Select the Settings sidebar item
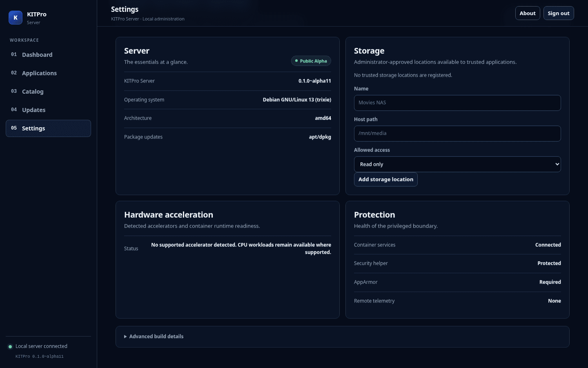This screenshot has height=368, width=588. [x=48, y=128]
